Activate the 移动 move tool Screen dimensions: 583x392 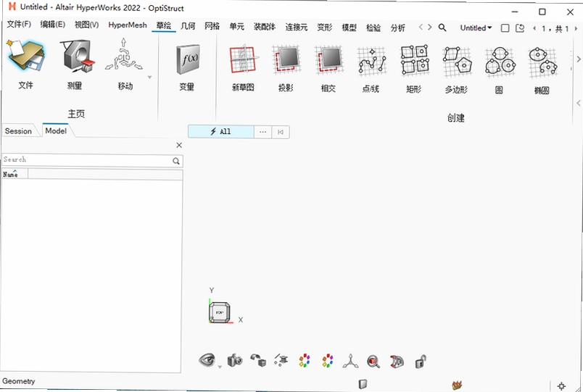[124, 64]
